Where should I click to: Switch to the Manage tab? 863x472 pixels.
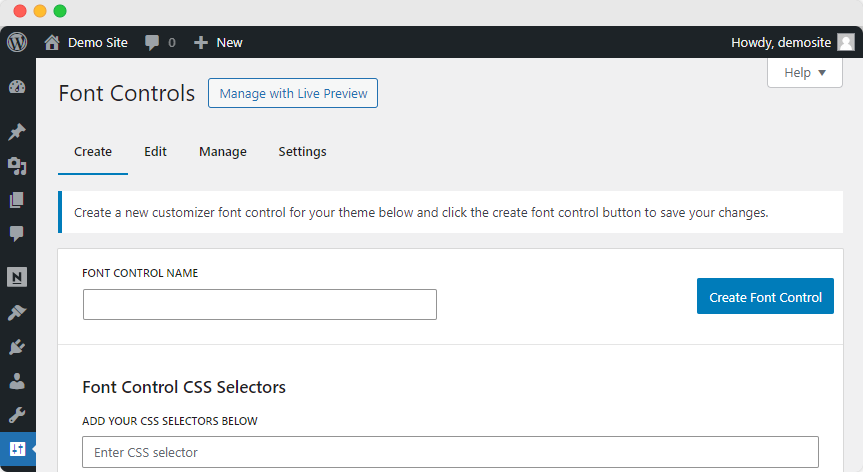tap(223, 152)
